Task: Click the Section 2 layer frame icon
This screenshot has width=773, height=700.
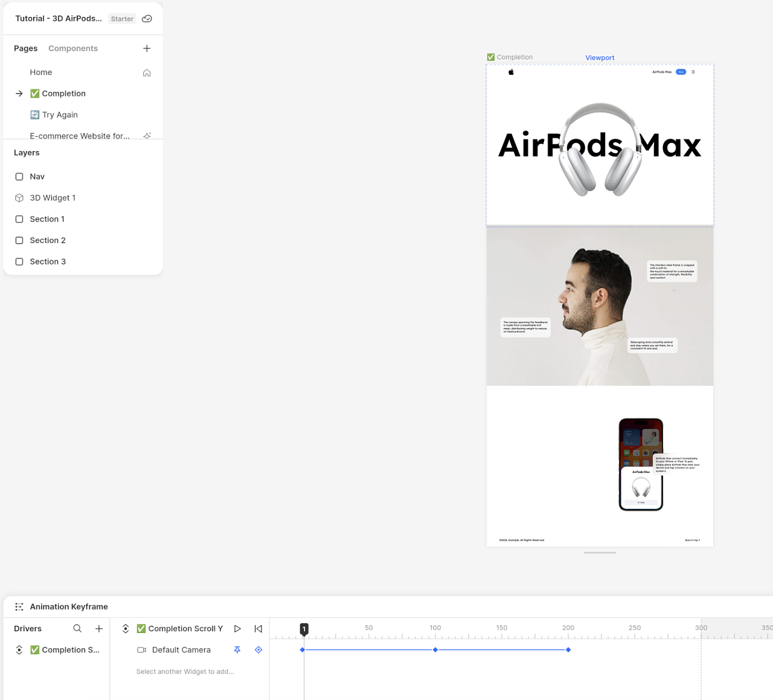Action: pos(19,240)
